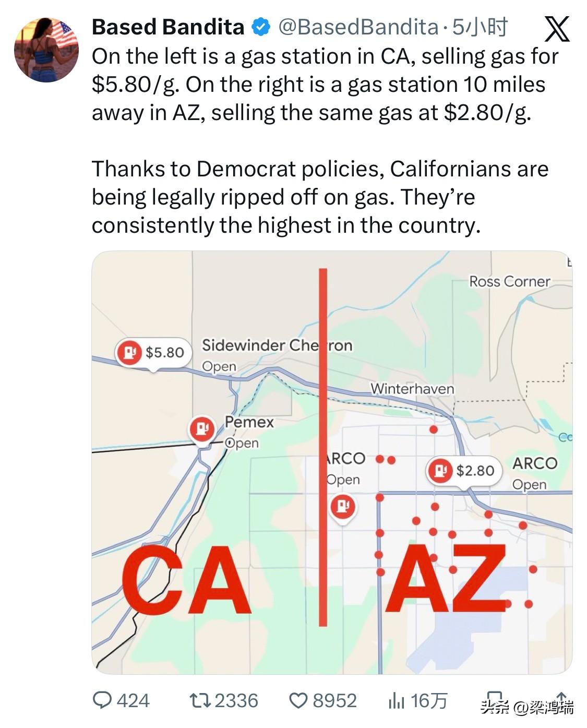Viewport: 587px width, 728px height.
Task: Click the 8952 likes count
Action: [x=334, y=700]
